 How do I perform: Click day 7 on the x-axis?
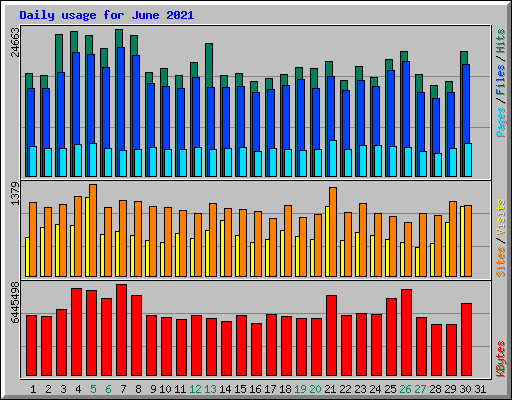[123, 389]
